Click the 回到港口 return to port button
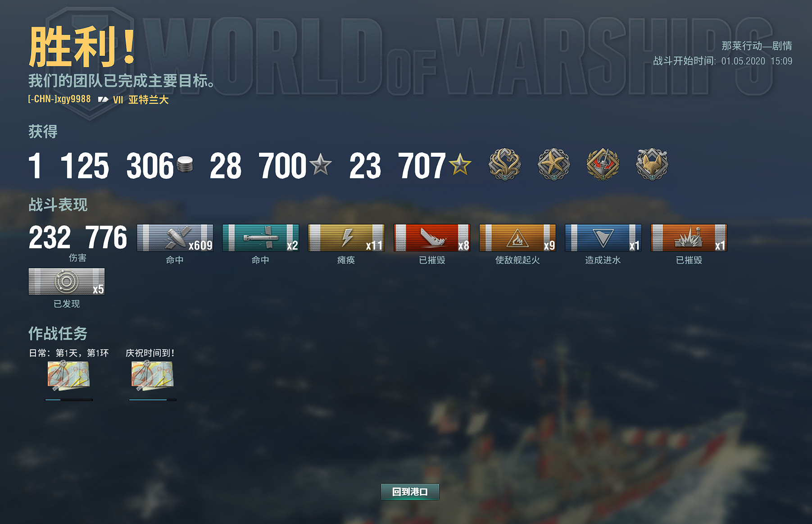 [410, 492]
